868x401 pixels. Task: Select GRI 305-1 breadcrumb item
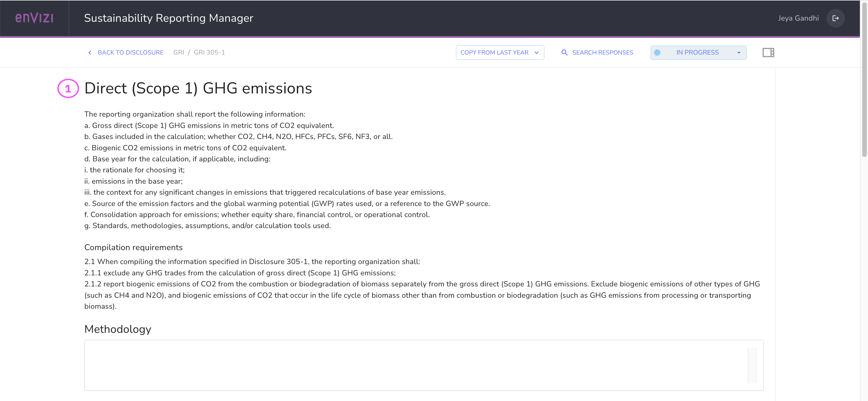(209, 53)
